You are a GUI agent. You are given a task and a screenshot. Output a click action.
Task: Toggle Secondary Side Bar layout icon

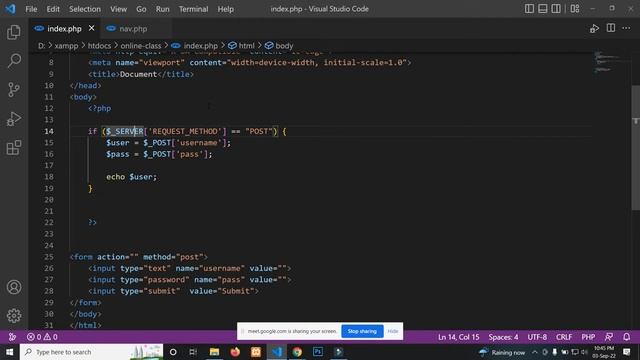click(x=556, y=9)
